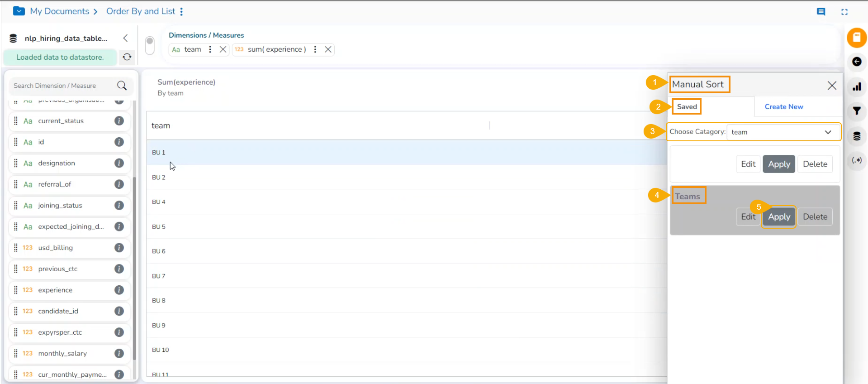The height and width of the screenshot is (384, 868).
Task: Toggle the Dimensions/Measures switch
Action: point(150,45)
